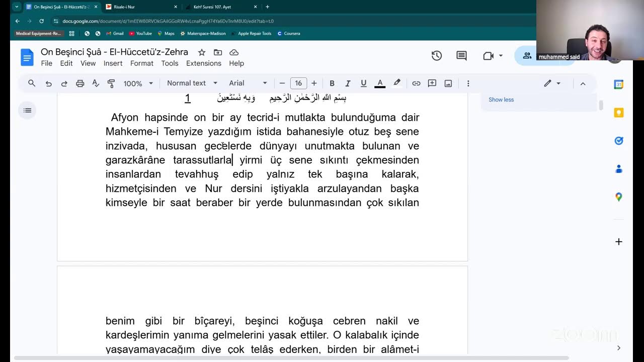The width and height of the screenshot is (644, 362).
Task: Add a comment from toolbar
Action: pyautogui.click(x=432, y=83)
